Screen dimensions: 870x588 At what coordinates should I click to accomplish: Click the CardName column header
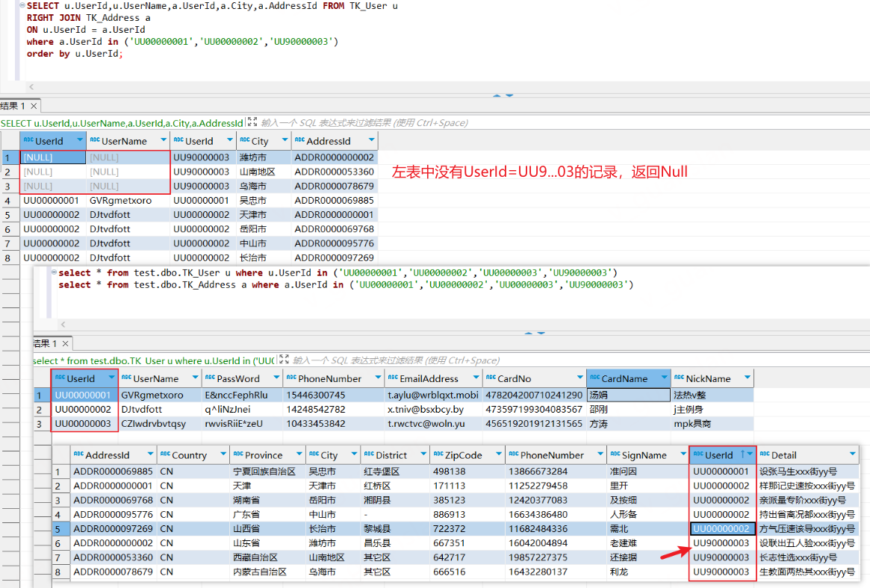[624, 378]
